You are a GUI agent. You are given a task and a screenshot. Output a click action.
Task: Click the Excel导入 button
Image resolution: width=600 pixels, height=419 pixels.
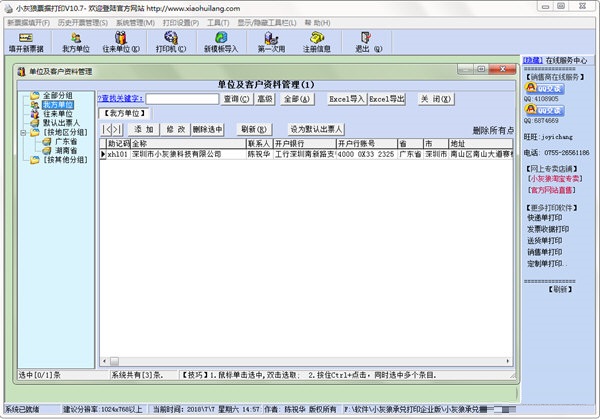coord(347,99)
